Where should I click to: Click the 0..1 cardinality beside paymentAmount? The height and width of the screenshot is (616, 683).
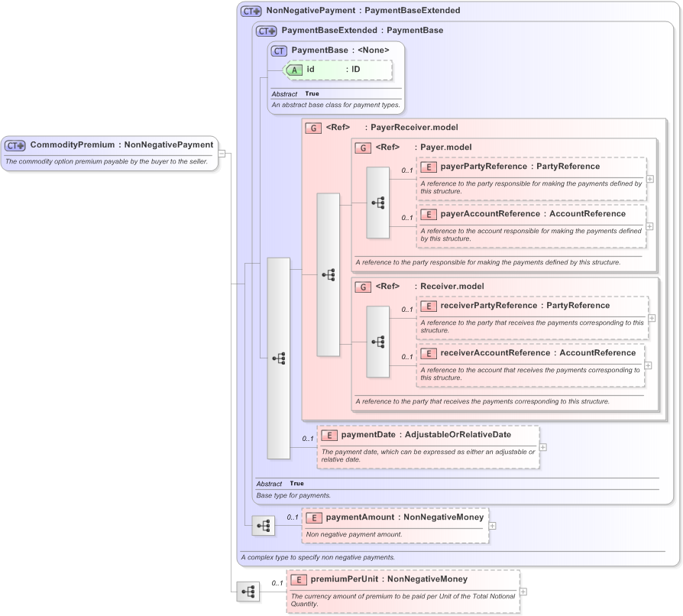293,517
